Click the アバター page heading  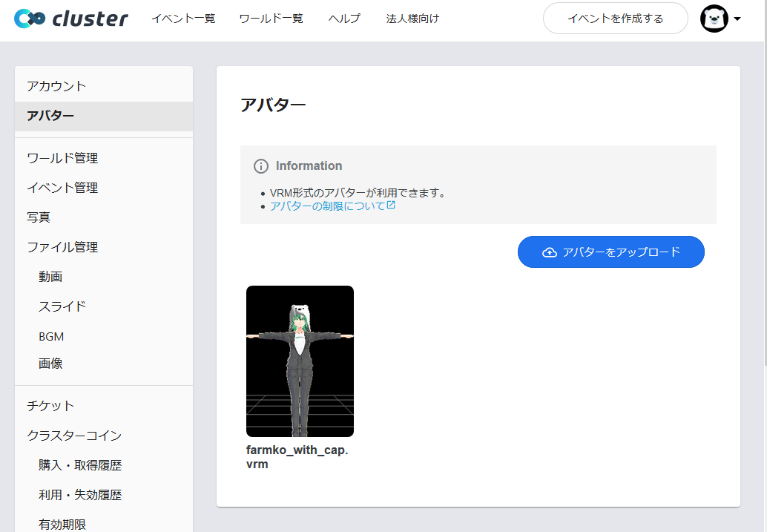click(x=273, y=105)
